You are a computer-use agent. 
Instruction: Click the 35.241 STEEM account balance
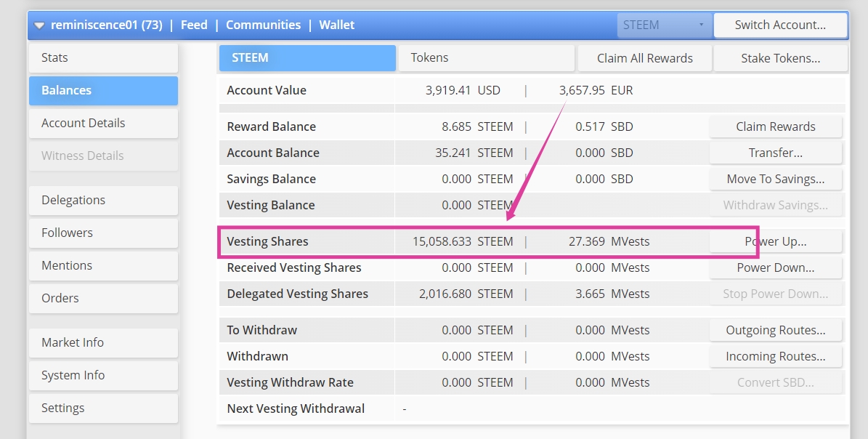coord(474,152)
